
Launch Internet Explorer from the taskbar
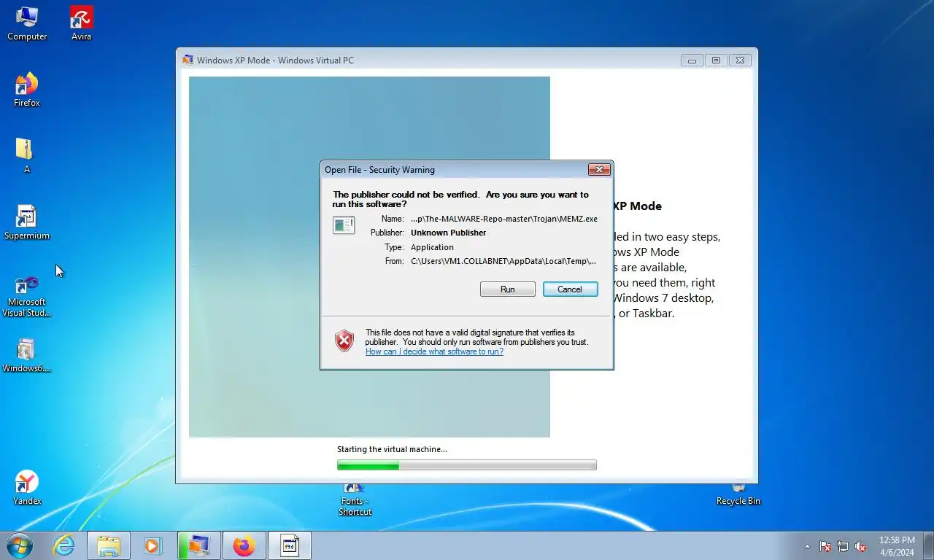pos(64,545)
